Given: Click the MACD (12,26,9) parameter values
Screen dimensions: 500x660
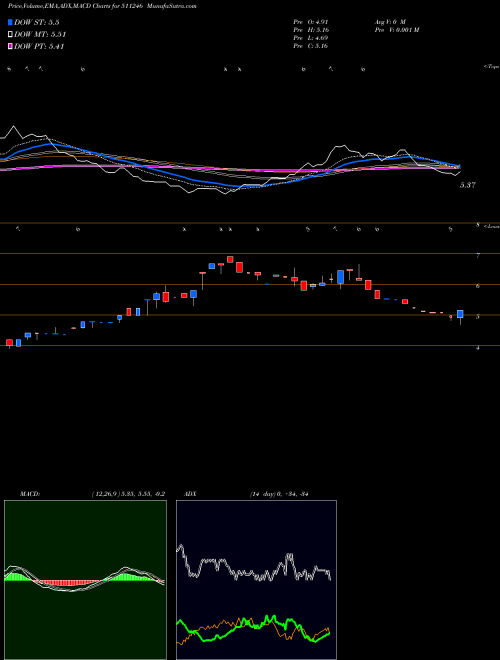Looking at the screenshot, I should coord(128,494).
